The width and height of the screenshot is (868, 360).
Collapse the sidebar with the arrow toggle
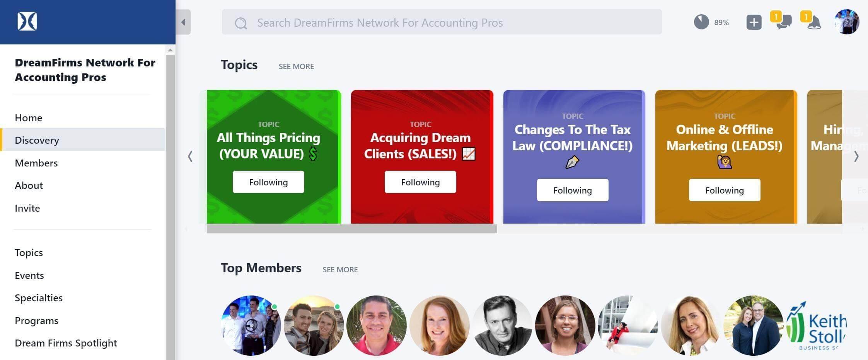(183, 22)
